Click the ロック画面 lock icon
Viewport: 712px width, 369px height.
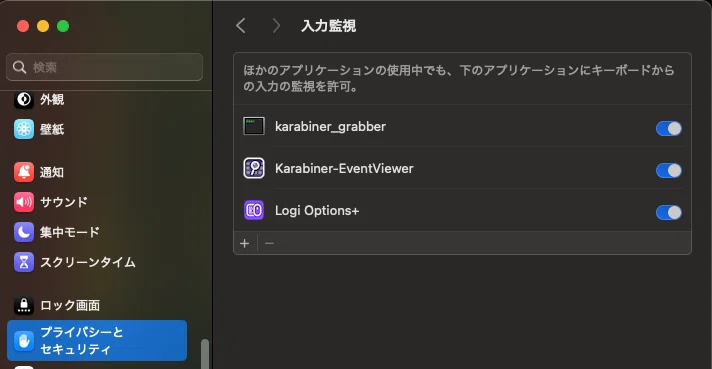click(24, 305)
